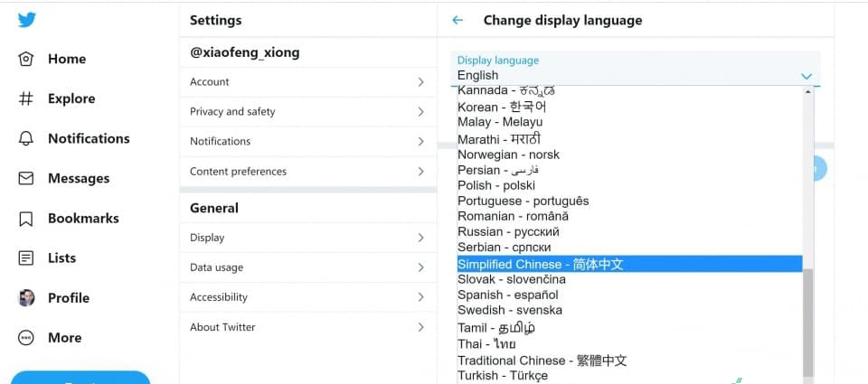Click the Twitter bird logo
Viewport: 868px width, 384px height.
point(27,20)
